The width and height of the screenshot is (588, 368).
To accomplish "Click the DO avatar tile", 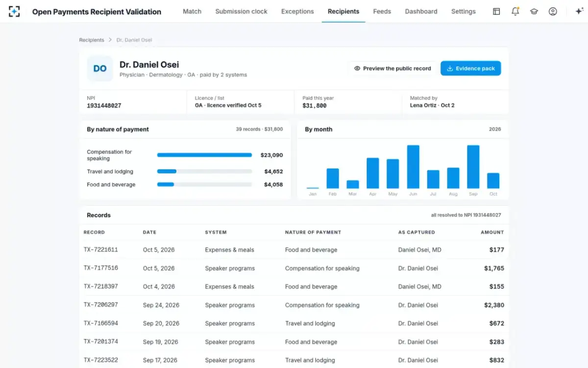I will 100,69.
